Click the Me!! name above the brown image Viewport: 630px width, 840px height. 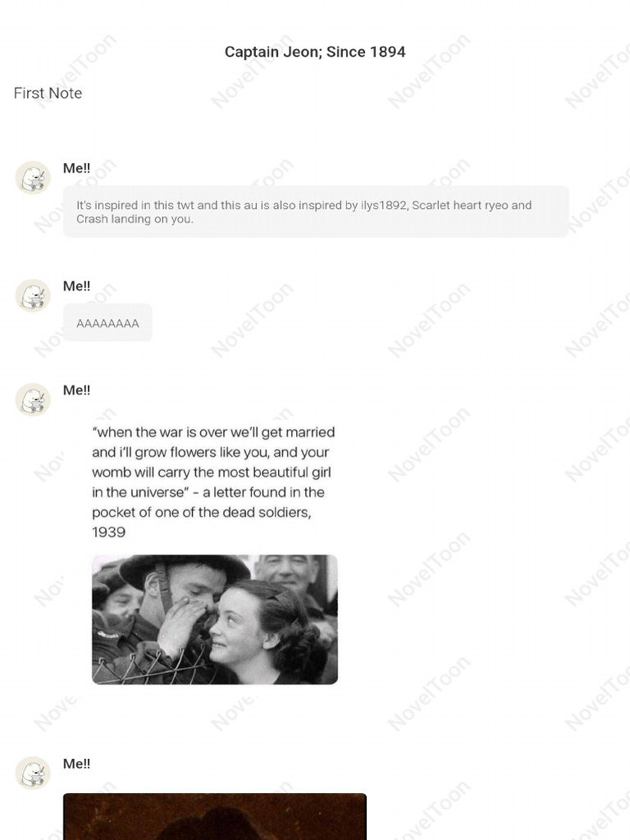(76, 764)
